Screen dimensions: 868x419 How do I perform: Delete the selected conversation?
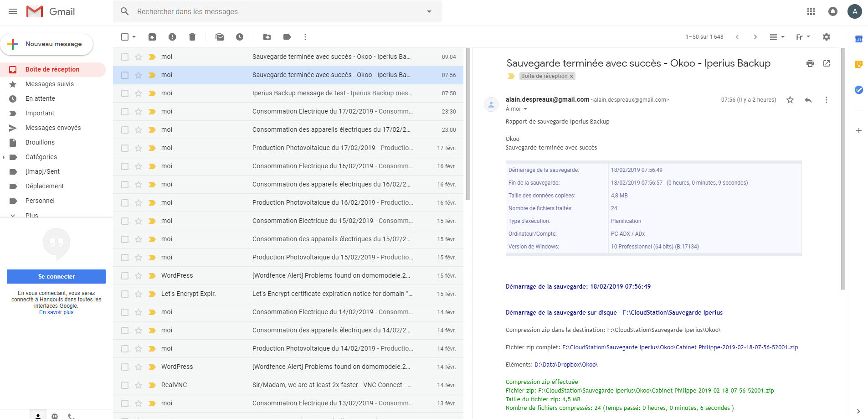click(x=192, y=37)
